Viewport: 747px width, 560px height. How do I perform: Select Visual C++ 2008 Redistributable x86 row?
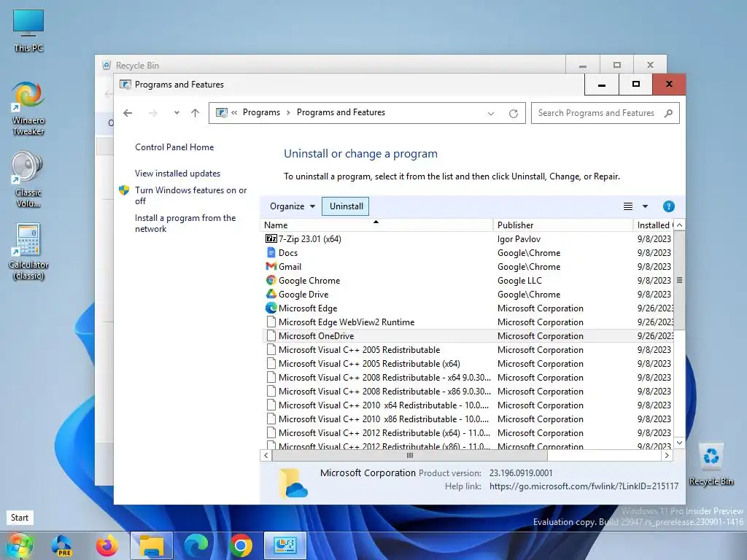click(x=468, y=391)
